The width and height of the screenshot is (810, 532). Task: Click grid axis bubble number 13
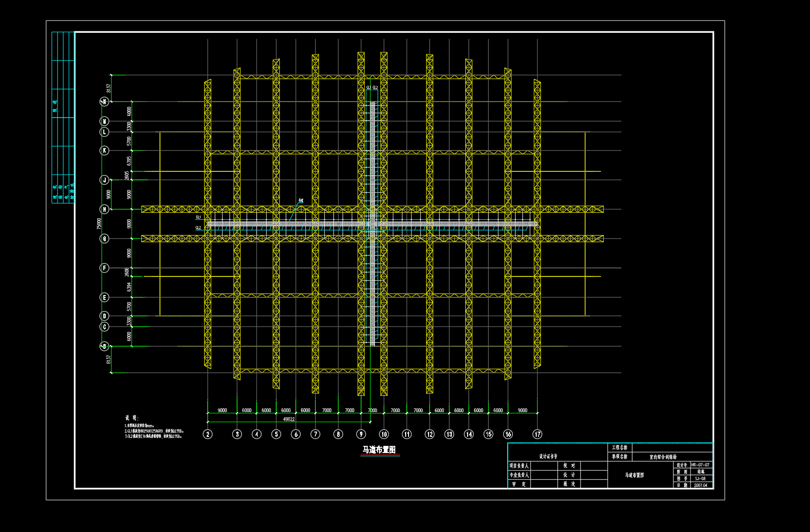449,434
